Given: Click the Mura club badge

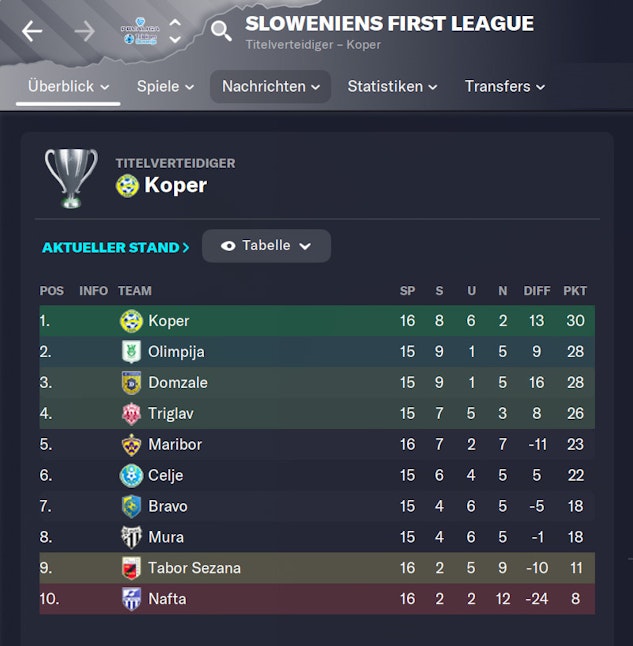Looking at the screenshot, I should coord(131,537).
